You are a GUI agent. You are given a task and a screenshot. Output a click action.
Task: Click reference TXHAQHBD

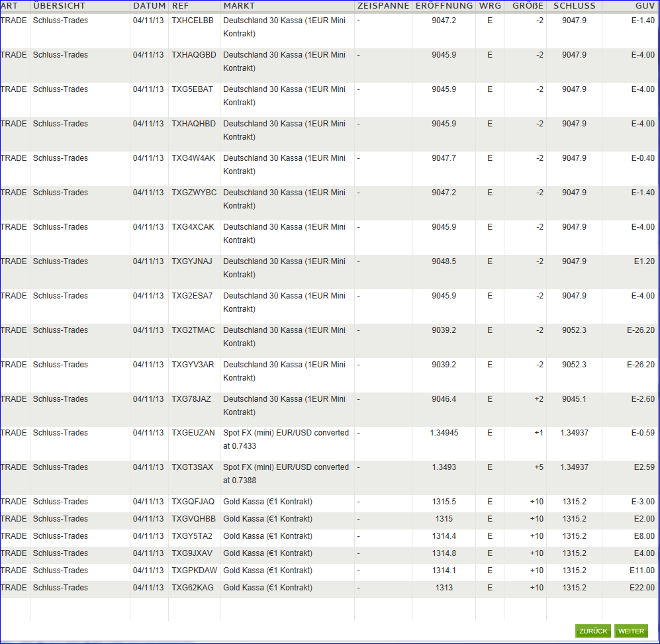(193, 124)
